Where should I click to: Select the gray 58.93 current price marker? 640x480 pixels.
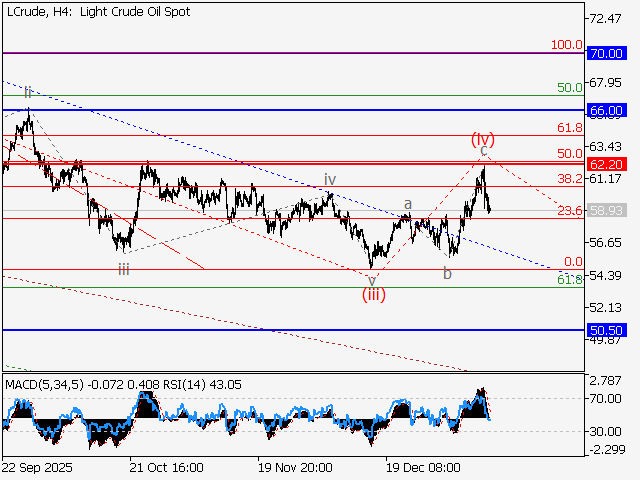point(607,212)
